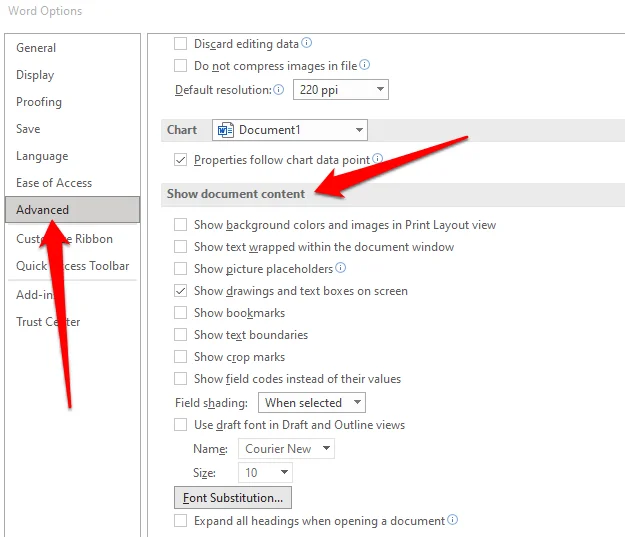Tick Show field codes instead of their values
Image resolution: width=625 pixels, height=537 pixels.
[x=181, y=378]
